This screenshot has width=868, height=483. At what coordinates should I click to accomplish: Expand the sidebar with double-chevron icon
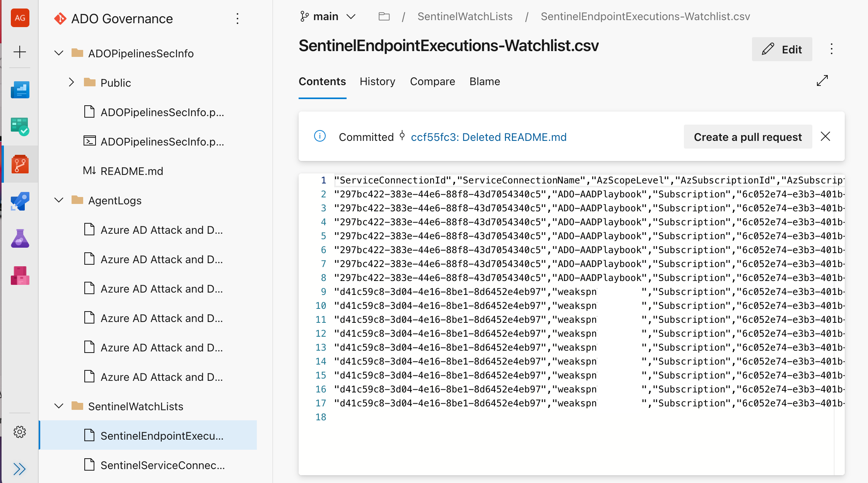tap(19, 469)
